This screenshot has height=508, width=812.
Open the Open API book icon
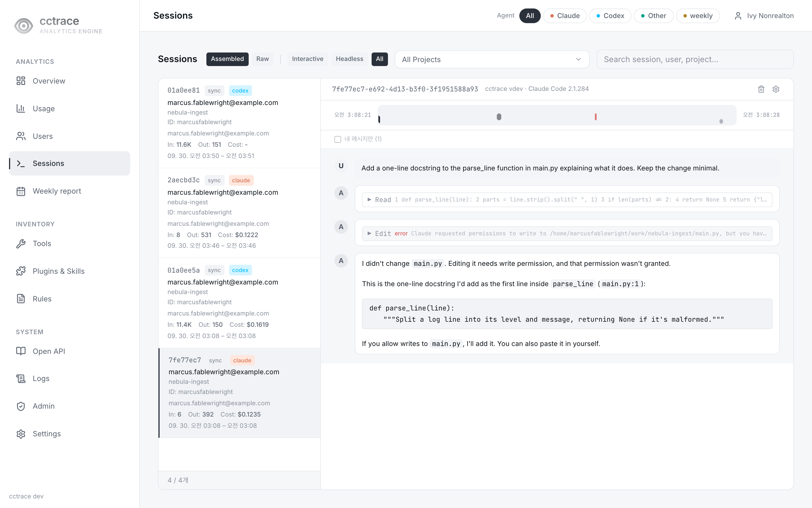coord(21,351)
